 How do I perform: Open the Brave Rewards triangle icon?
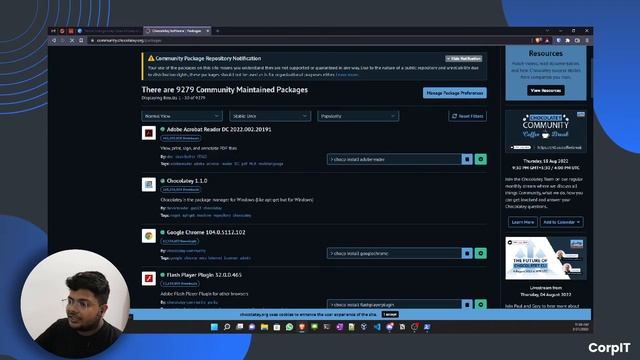[547, 40]
